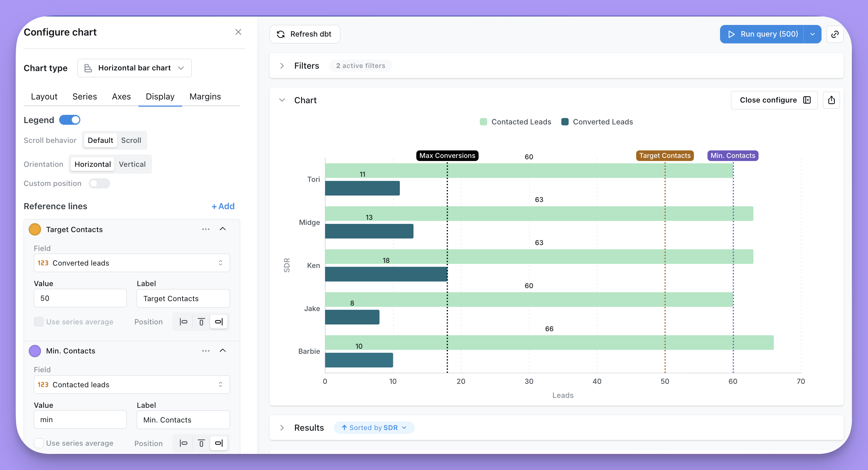The image size is (868, 470).
Task: Open Sorted by SDR dropdown
Action: click(374, 428)
